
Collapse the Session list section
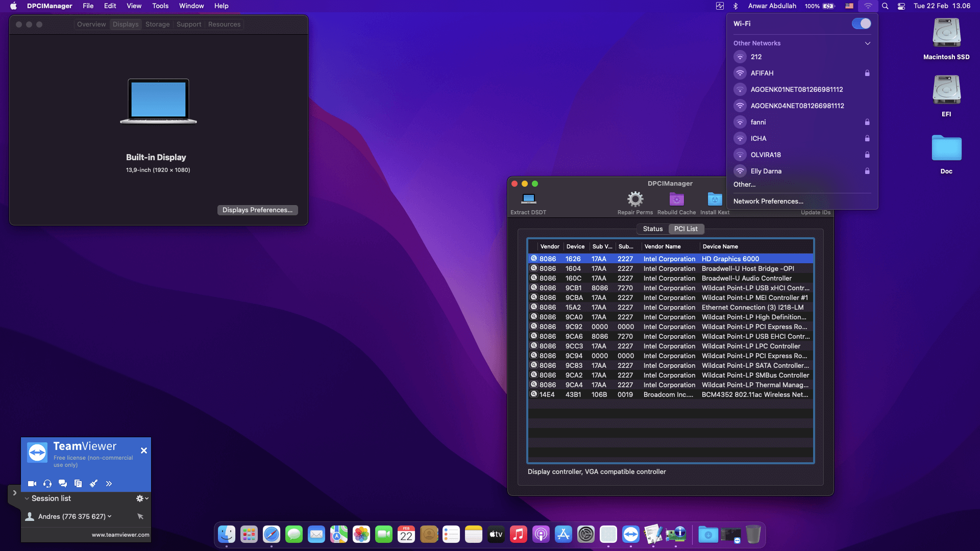point(27,498)
